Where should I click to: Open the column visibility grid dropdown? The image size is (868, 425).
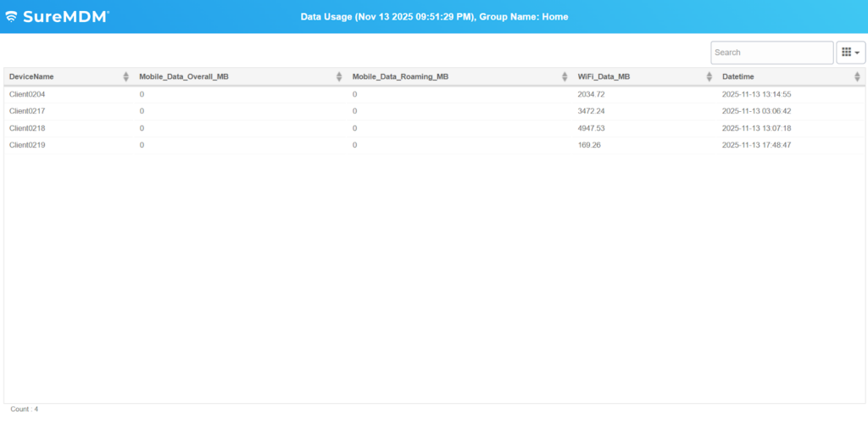(x=850, y=53)
